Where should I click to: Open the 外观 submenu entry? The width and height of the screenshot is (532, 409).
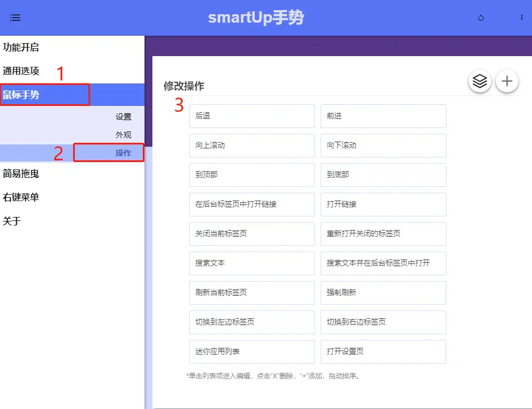tap(124, 135)
